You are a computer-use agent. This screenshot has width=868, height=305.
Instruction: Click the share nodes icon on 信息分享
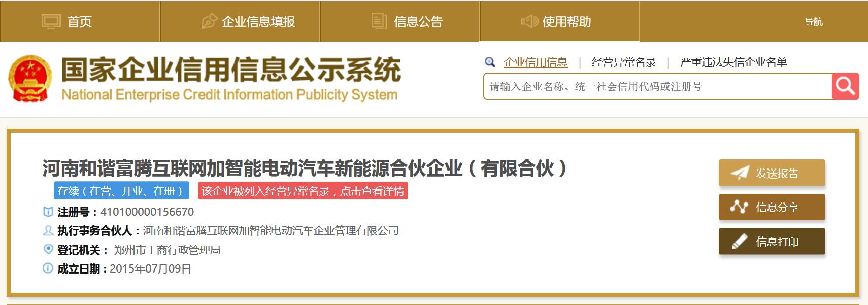tap(739, 207)
